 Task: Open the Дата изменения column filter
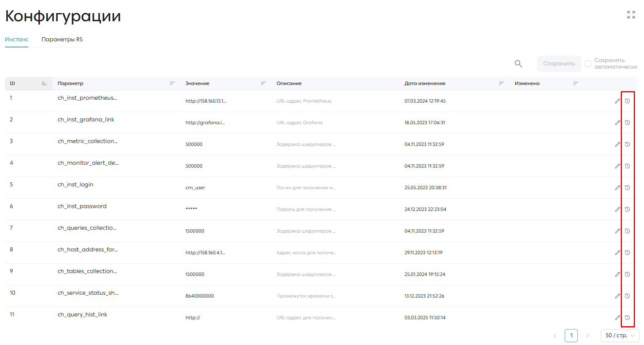501,83
